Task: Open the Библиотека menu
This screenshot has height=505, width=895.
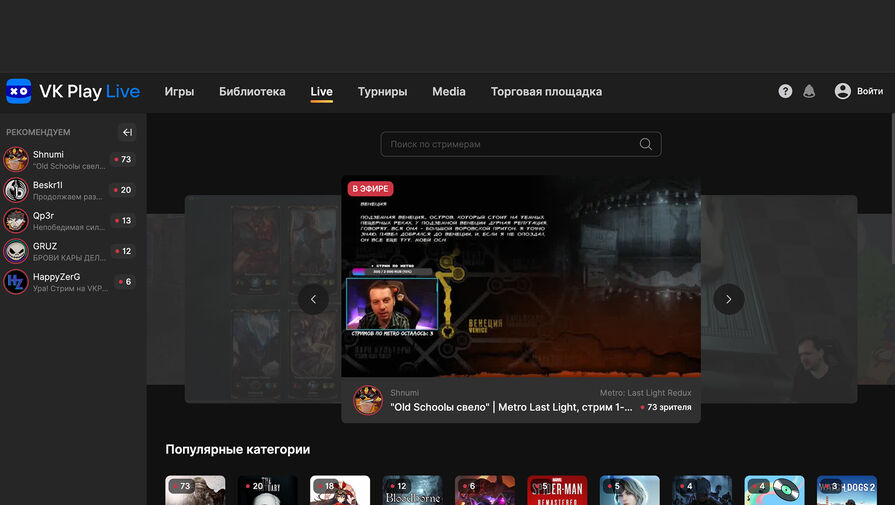Action: (x=252, y=91)
